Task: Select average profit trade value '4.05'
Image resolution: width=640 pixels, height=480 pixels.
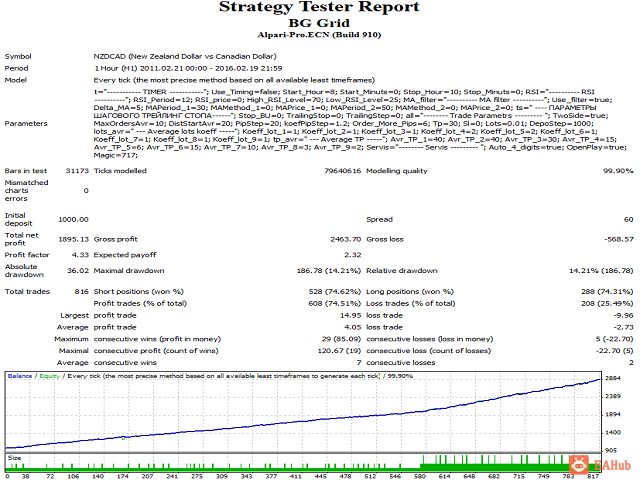Action: click(353, 327)
